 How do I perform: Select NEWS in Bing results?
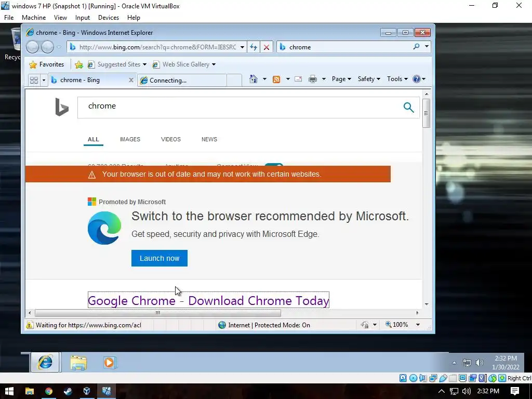click(209, 139)
